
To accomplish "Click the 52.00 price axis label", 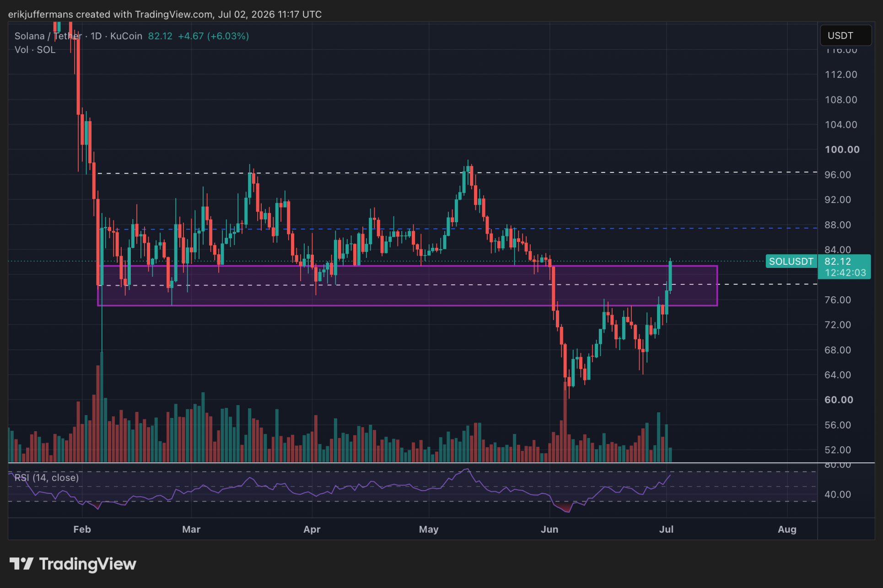I will [838, 450].
